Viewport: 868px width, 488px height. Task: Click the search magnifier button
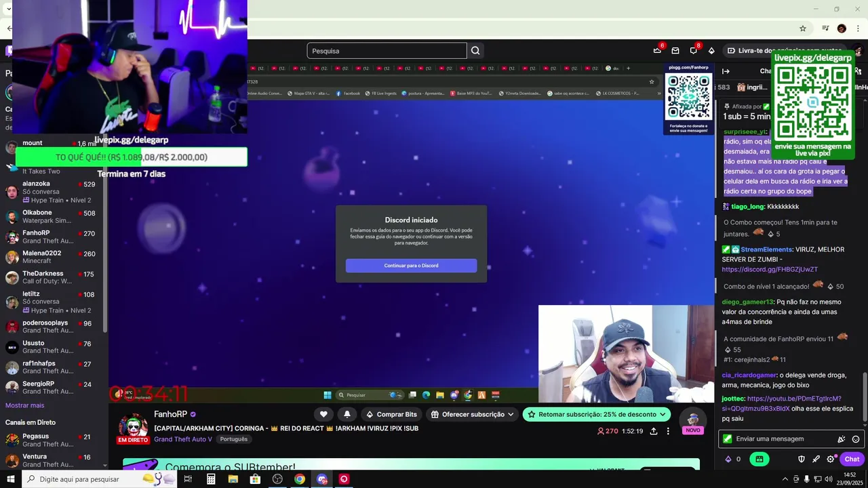[475, 51]
